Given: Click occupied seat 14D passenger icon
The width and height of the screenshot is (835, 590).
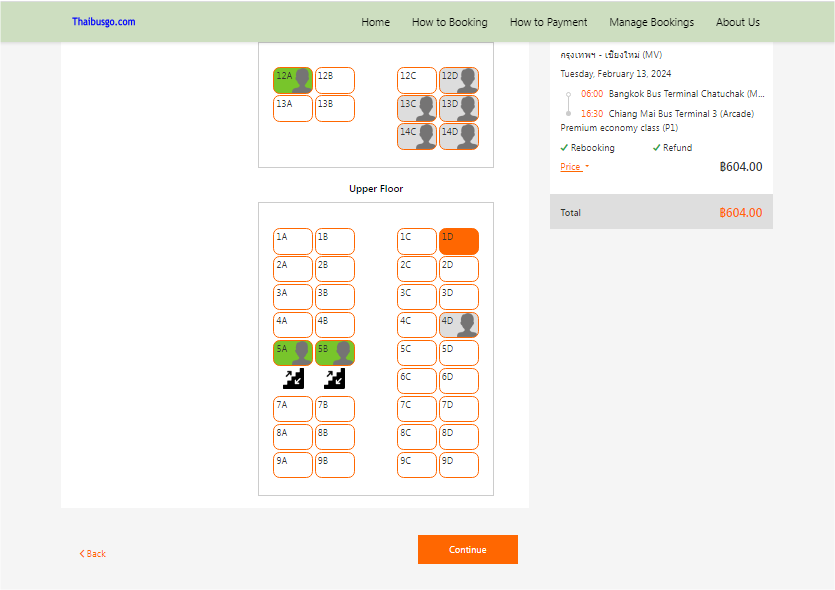Looking at the screenshot, I should (459, 136).
